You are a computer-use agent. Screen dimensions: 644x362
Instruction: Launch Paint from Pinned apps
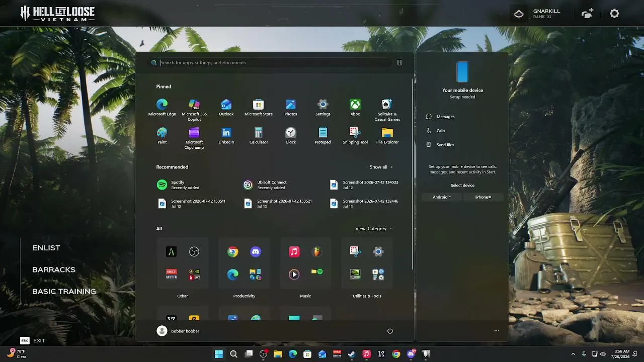(x=162, y=136)
